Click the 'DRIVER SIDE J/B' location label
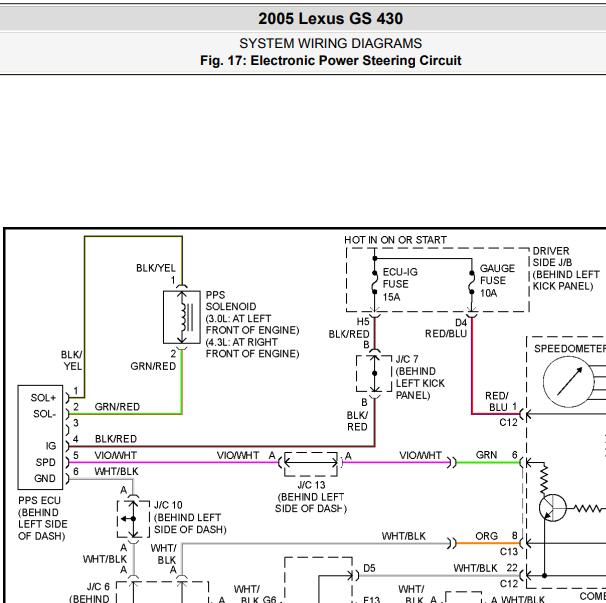The height and width of the screenshot is (603, 606). [566, 269]
